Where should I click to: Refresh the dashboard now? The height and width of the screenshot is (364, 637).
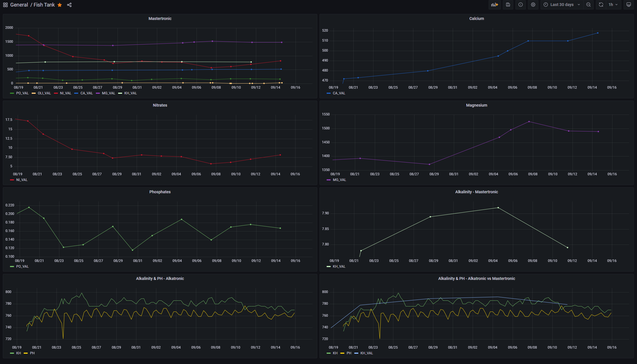601,5
